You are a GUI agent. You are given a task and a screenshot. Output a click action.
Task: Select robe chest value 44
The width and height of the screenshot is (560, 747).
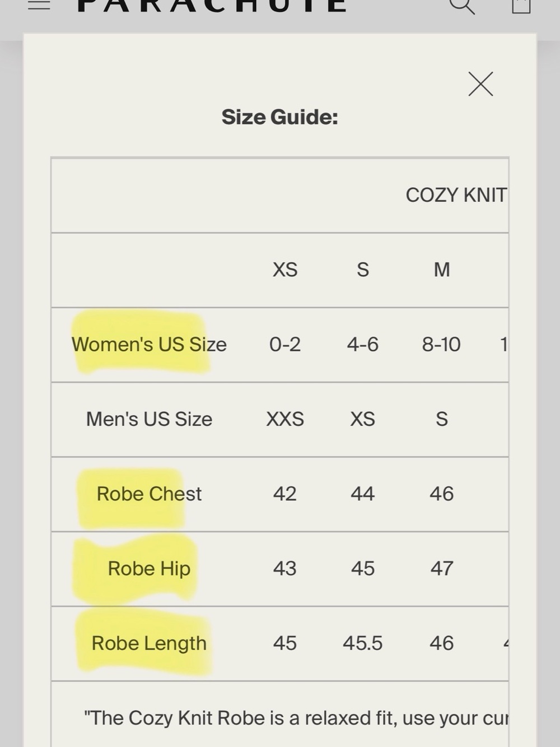click(x=363, y=494)
